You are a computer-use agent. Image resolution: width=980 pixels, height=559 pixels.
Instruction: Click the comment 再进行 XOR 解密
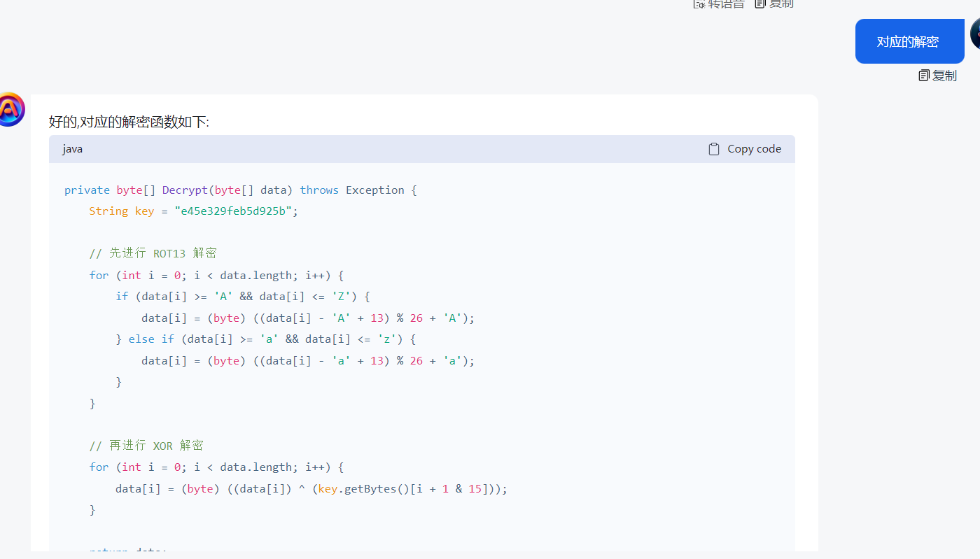[146, 446]
